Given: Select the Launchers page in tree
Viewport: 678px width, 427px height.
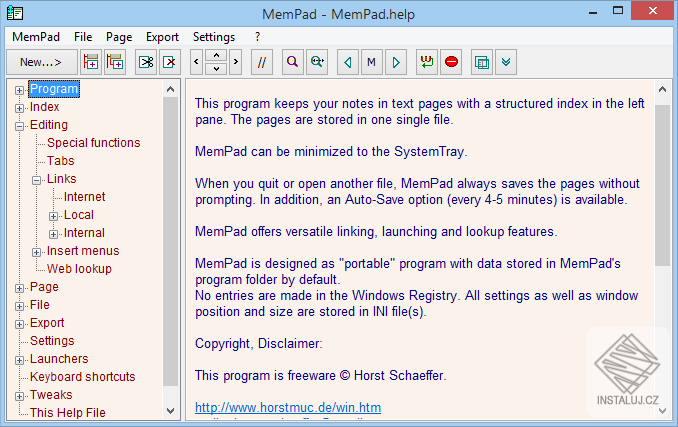Looking at the screenshot, I should point(59,359).
